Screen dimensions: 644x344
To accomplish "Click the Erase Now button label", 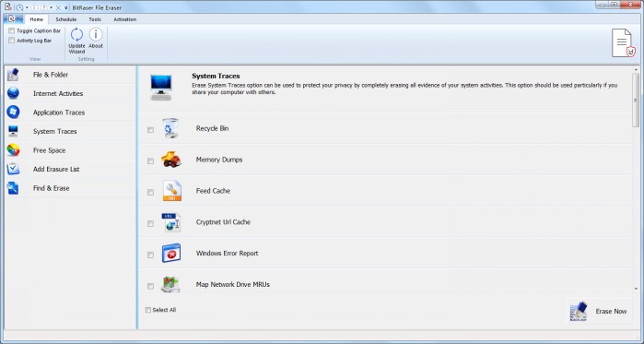I will tap(611, 312).
